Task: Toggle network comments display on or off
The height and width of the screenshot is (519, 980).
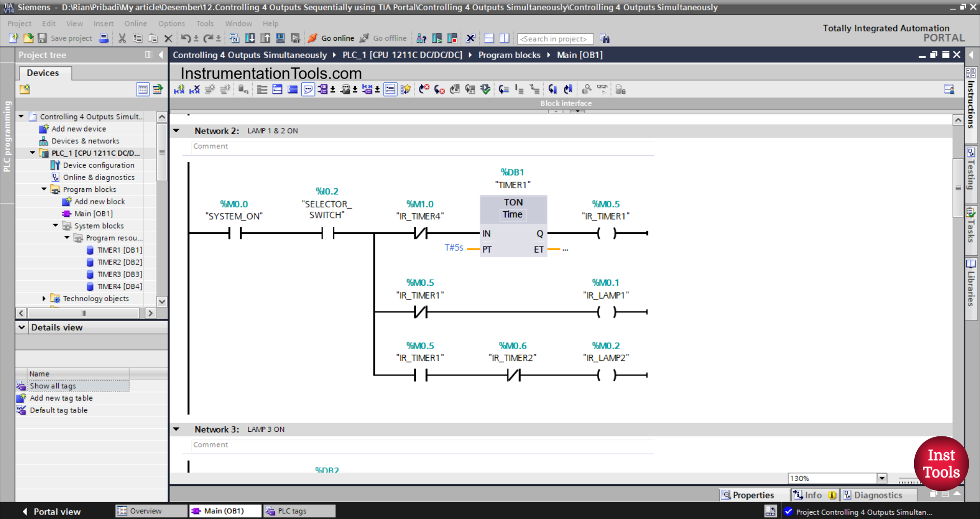Action: click(x=308, y=89)
